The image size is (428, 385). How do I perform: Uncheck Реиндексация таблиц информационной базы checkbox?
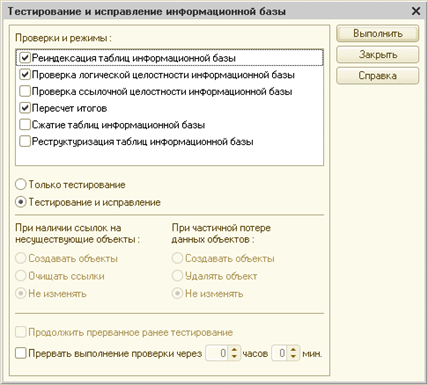coord(25,58)
